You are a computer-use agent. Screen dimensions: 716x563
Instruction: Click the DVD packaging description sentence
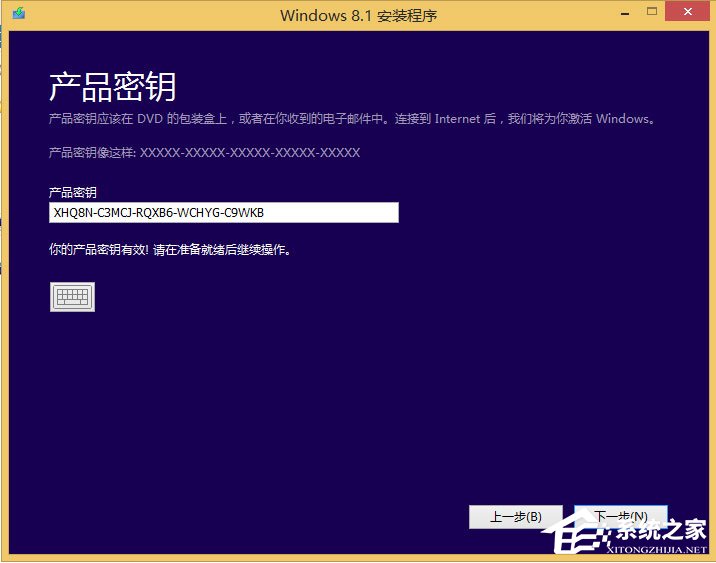pyautogui.click(x=352, y=119)
